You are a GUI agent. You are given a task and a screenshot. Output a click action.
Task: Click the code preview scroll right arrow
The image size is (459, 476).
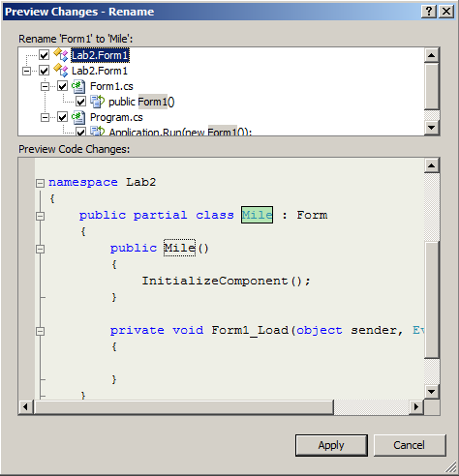pyautogui.click(x=416, y=407)
